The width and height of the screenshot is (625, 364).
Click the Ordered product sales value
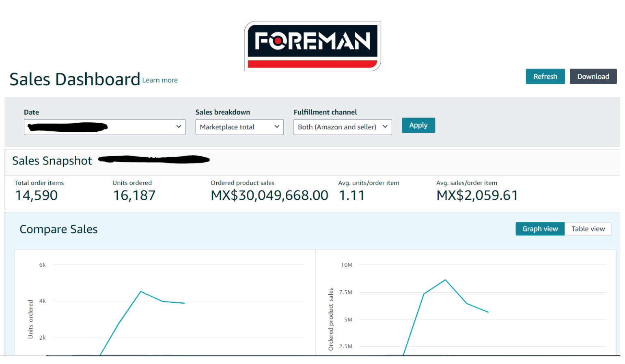point(269,195)
